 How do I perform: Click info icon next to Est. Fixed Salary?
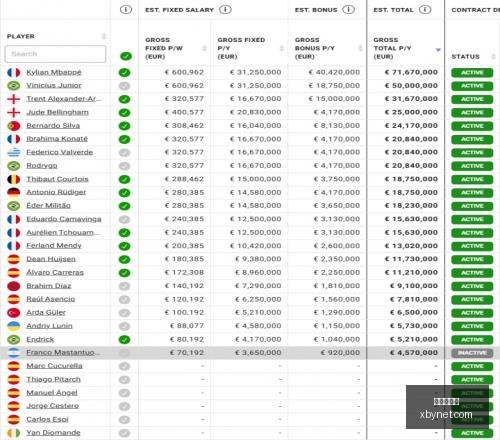click(x=225, y=9)
